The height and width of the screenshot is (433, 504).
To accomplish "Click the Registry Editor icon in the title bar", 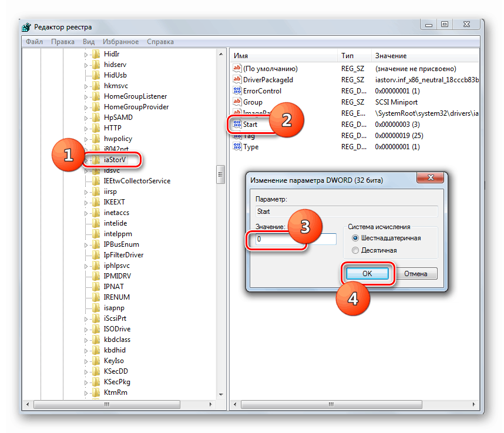I will [x=25, y=26].
